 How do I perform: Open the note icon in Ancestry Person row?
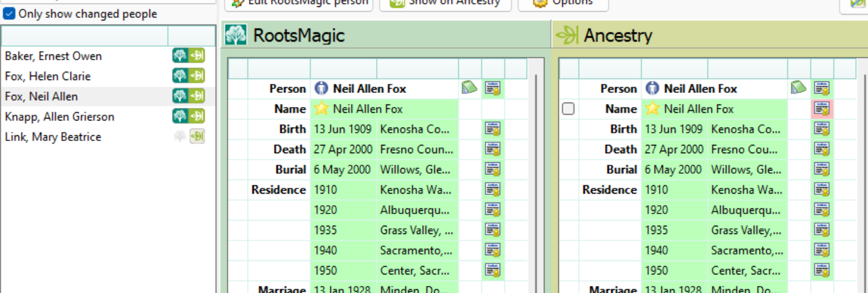(799, 88)
